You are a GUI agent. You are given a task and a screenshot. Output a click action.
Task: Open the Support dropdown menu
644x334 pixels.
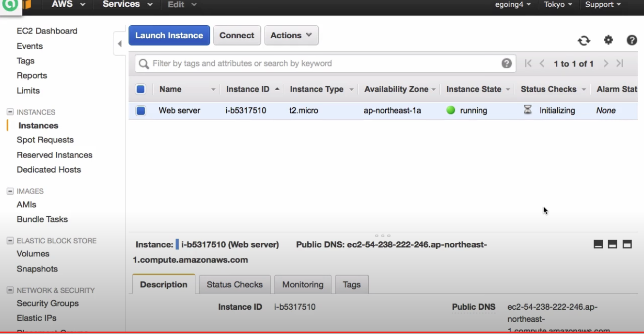(603, 4)
